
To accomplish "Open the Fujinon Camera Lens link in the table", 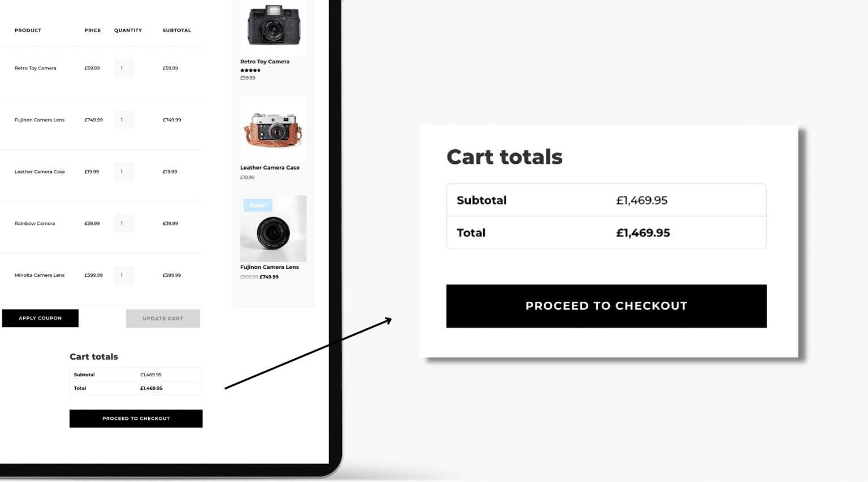I will click(40, 119).
